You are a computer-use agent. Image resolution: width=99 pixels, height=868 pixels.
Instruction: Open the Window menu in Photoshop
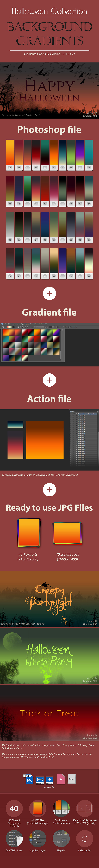point(41,324)
